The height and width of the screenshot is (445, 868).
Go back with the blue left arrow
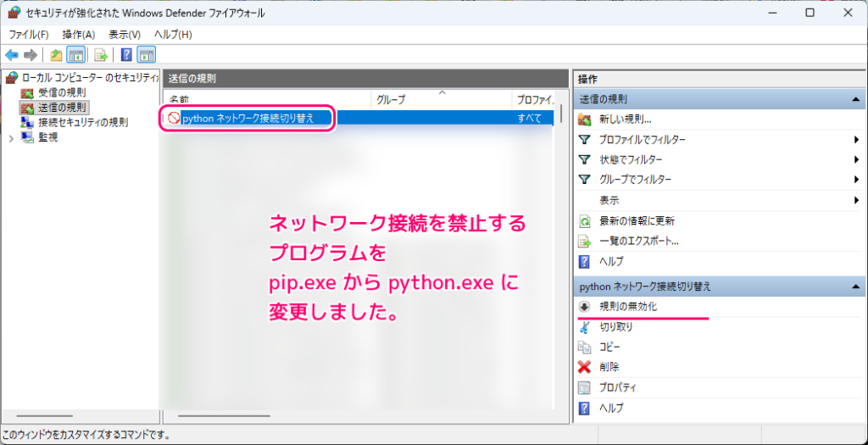(x=12, y=55)
